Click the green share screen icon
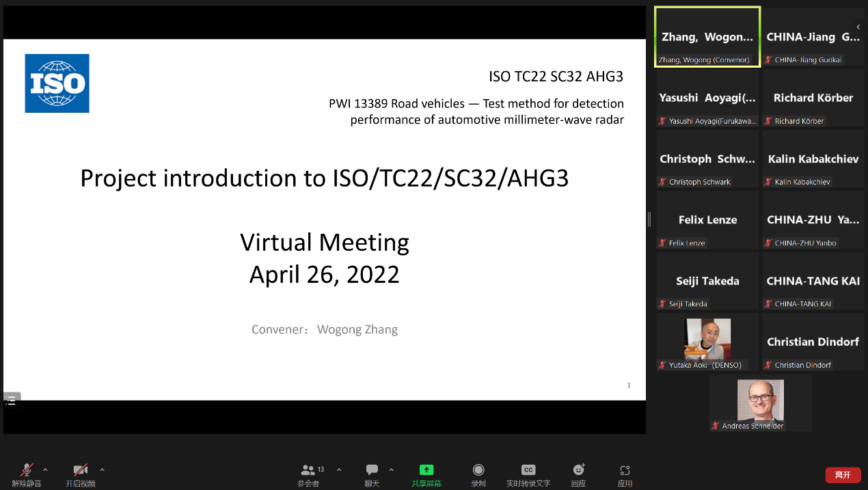Screen dimensions: 868x490 (426, 470)
